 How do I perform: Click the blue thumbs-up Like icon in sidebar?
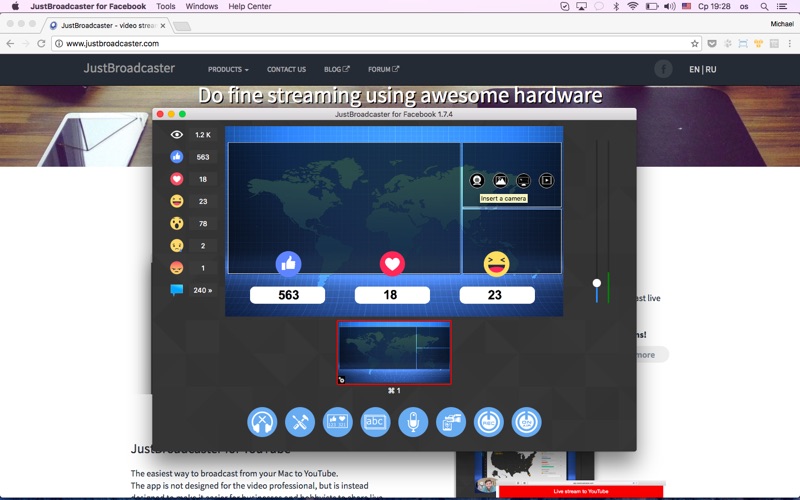coord(177,157)
